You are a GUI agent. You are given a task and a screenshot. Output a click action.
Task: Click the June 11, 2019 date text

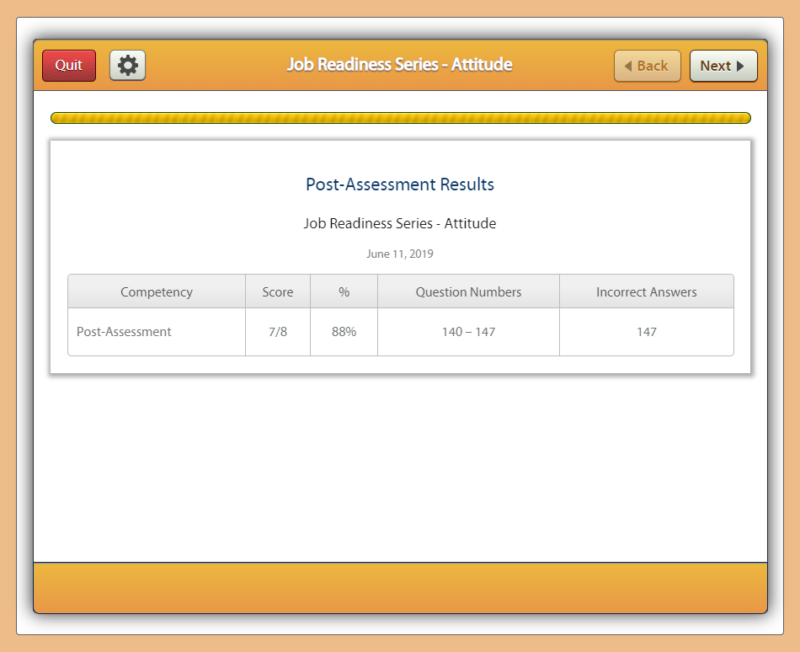400,254
